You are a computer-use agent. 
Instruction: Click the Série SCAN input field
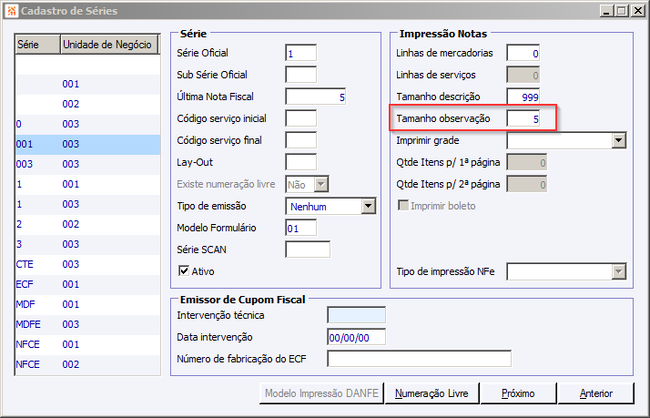coord(308,250)
